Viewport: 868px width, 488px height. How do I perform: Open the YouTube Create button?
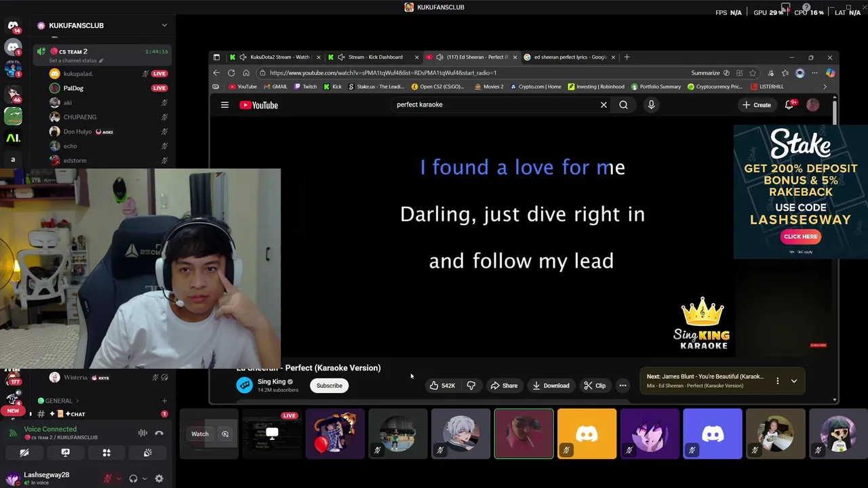[x=756, y=105]
